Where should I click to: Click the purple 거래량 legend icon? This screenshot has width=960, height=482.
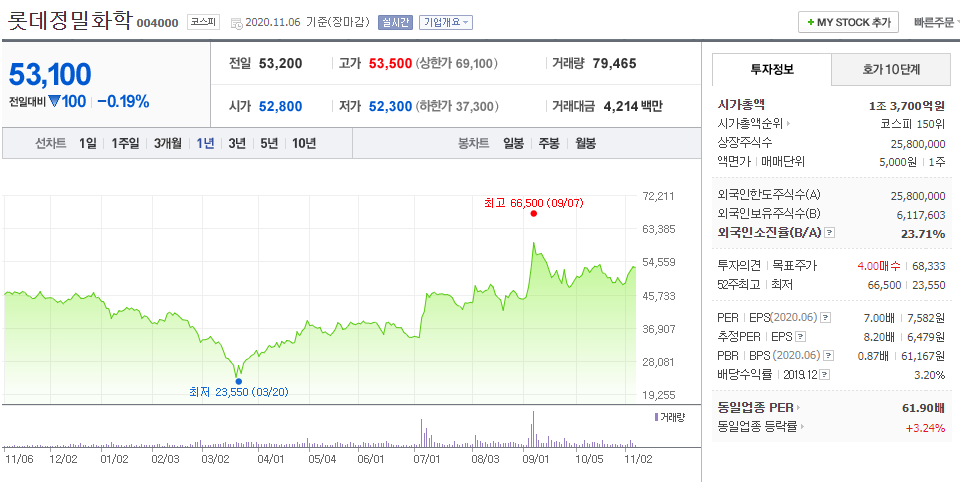click(x=656, y=417)
